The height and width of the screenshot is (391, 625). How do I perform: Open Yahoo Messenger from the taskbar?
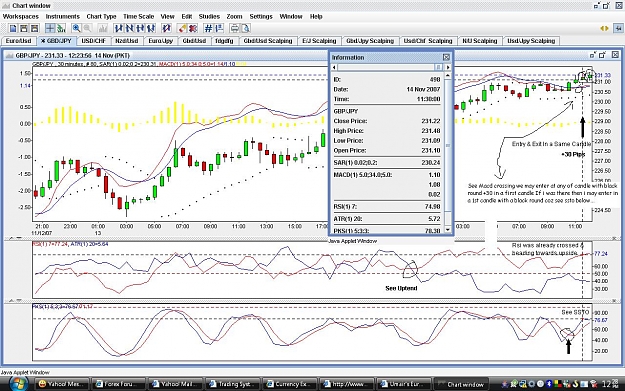pyautogui.click(x=61, y=384)
